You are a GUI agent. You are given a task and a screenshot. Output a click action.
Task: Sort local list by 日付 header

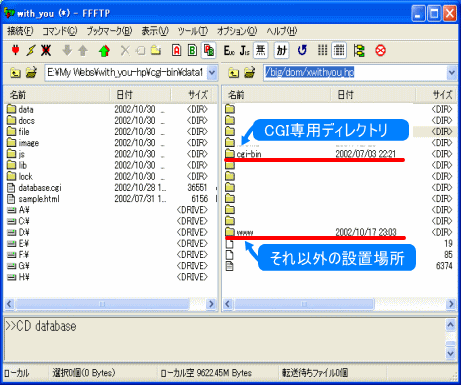(140, 95)
